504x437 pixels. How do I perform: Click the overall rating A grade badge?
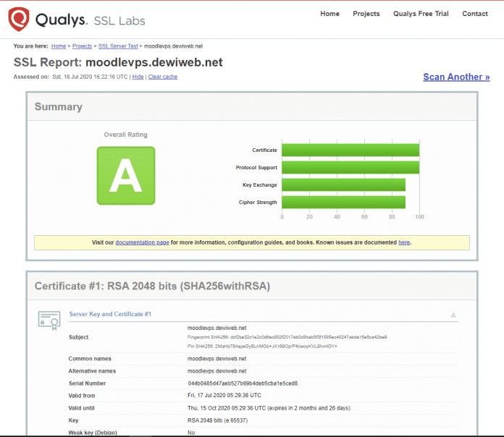(x=126, y=176)
